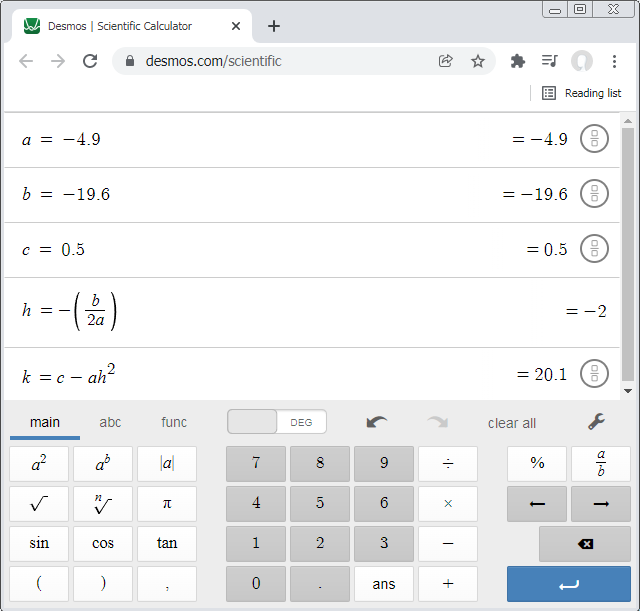Switch angle mode toggle to DEG
This screenshot has height=611, width=640.
tap(302, 422)
